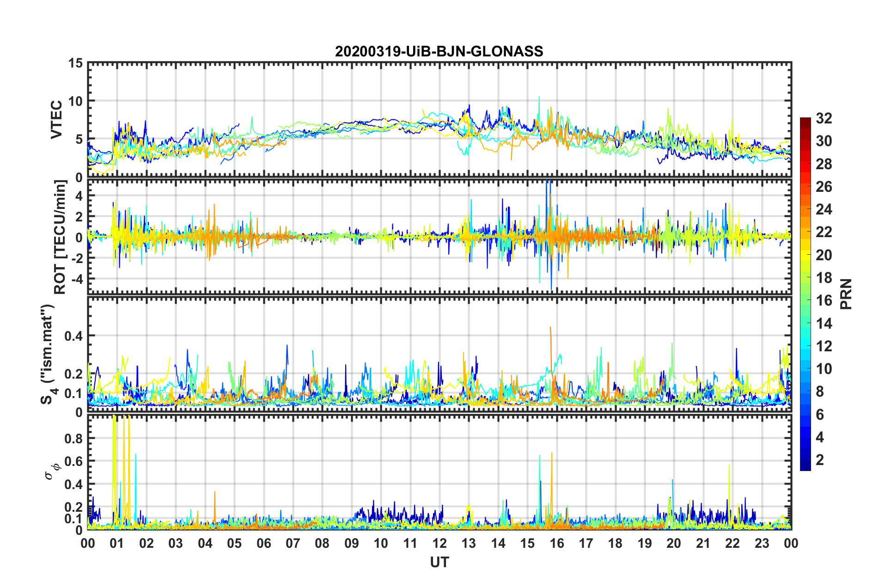This screenshot has width=879, height=588.
Task: Click colorbar tick label 32
Action: click(824, 118)
